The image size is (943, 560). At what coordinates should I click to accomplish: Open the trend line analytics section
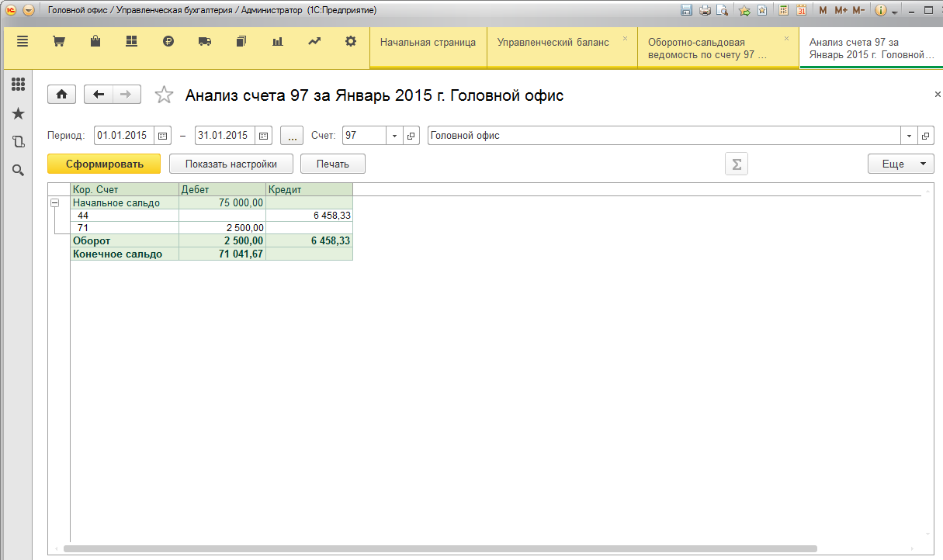314,42
